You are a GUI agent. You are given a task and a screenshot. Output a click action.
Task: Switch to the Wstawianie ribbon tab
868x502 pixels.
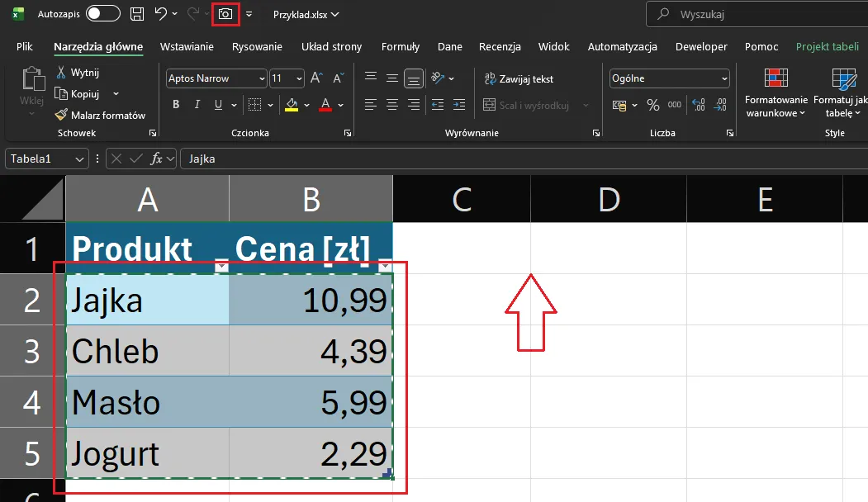[187, 47]
